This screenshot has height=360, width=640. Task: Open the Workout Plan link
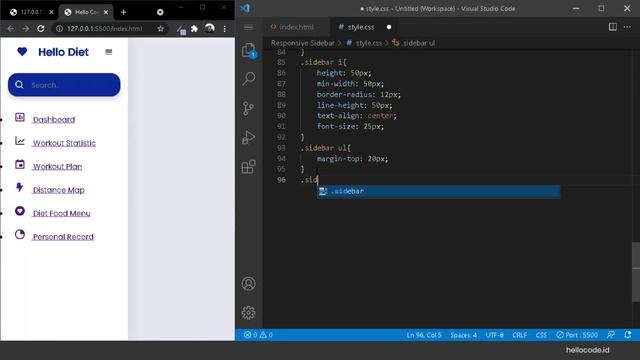58,167
